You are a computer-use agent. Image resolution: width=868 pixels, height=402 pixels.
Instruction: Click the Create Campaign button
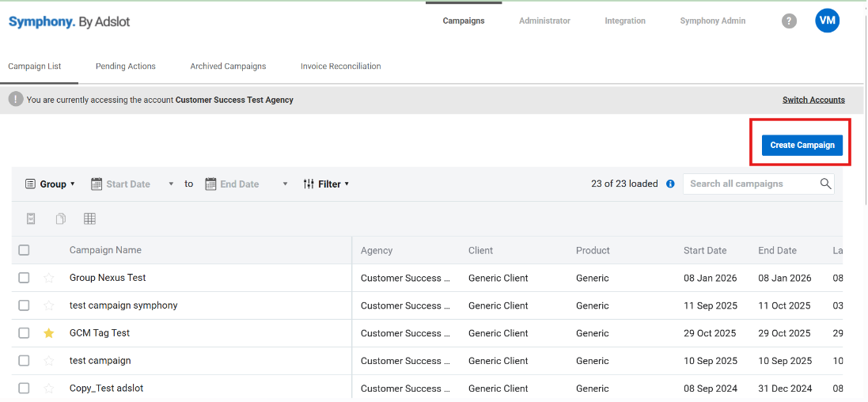[802, 145]
